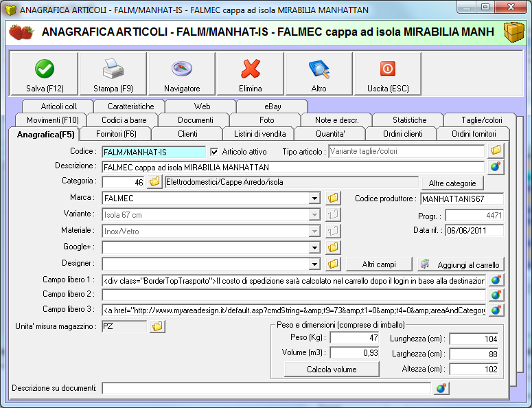Click the red X Elimina icon
The width and height of the screenshot is (532, 408).
[251, 69]
